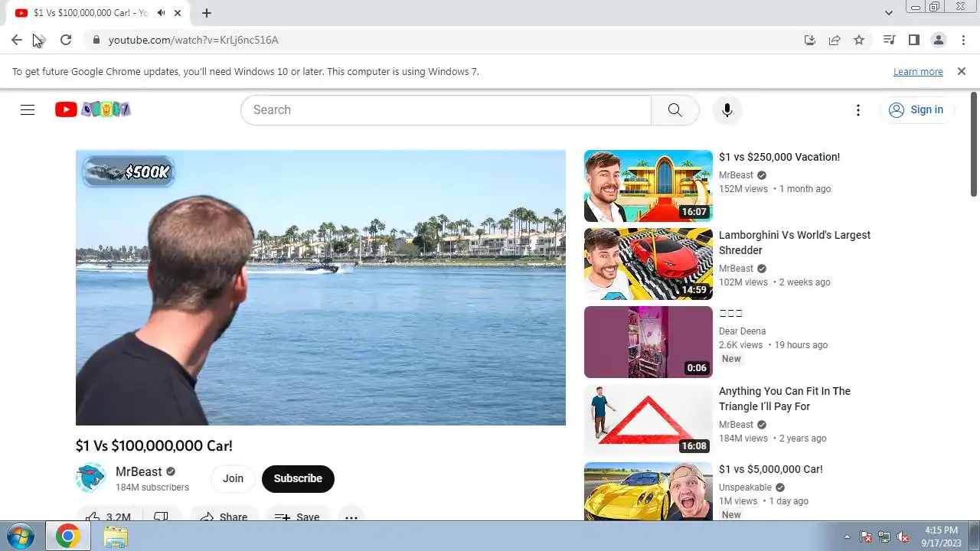Click the search magnifier button
The height and width of the screenshot is (551, 980).
point(675,109)
